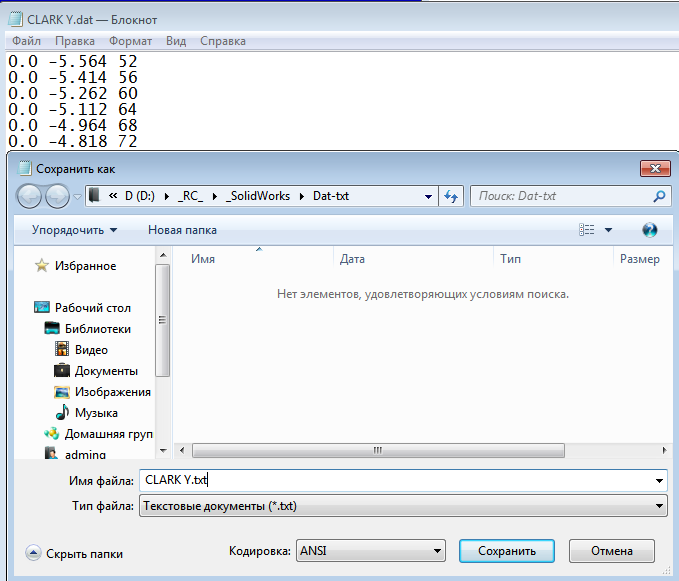The height and width of the screenshot is (581, 679).
Task: Click the Forward navigation arrow in Save dialog
Action: [x=57, y=197]
